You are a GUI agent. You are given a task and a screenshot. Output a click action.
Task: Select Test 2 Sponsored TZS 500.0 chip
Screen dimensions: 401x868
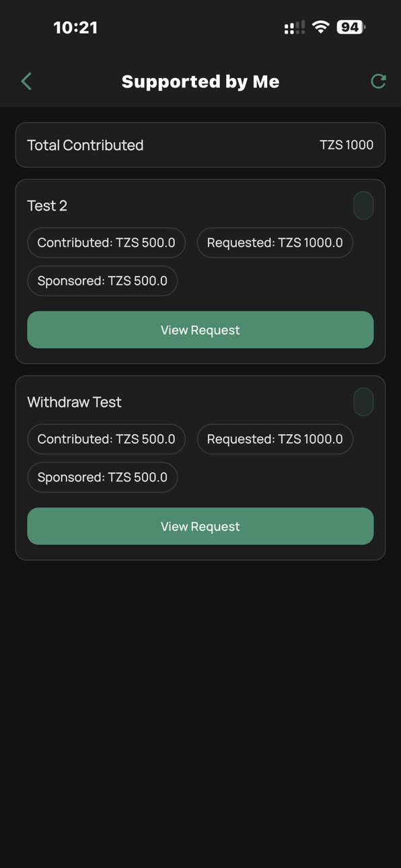102,281
